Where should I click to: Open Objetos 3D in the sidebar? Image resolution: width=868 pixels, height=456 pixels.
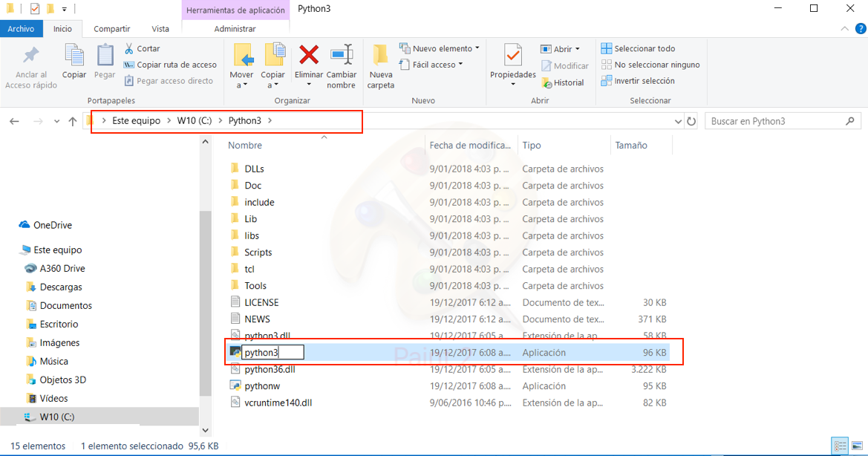pos(62,380)
